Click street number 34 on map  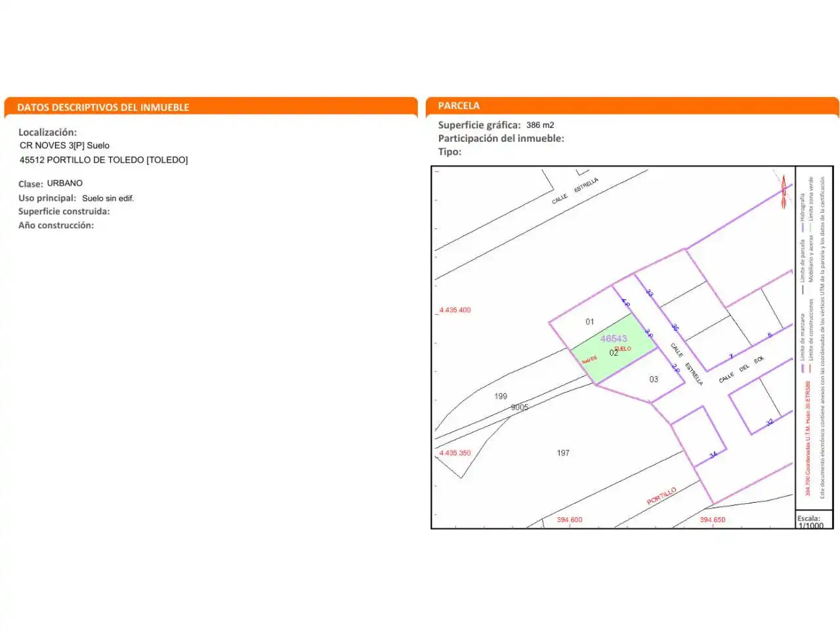pos(713,454)
